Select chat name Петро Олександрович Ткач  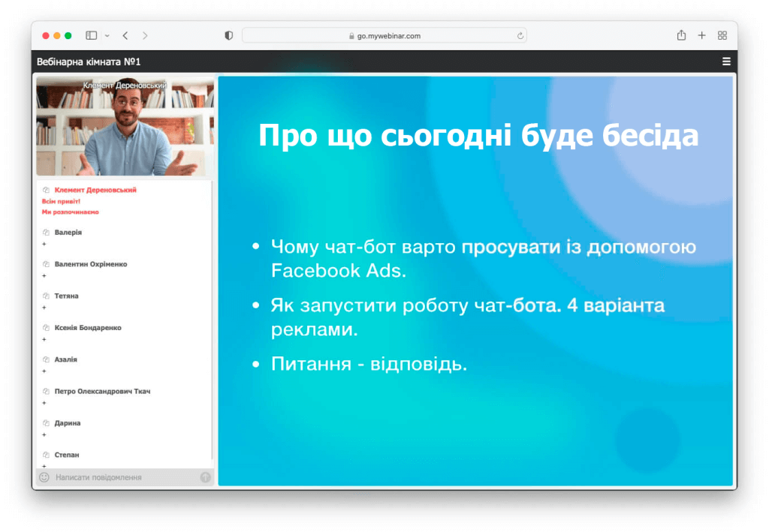[102, 392]
